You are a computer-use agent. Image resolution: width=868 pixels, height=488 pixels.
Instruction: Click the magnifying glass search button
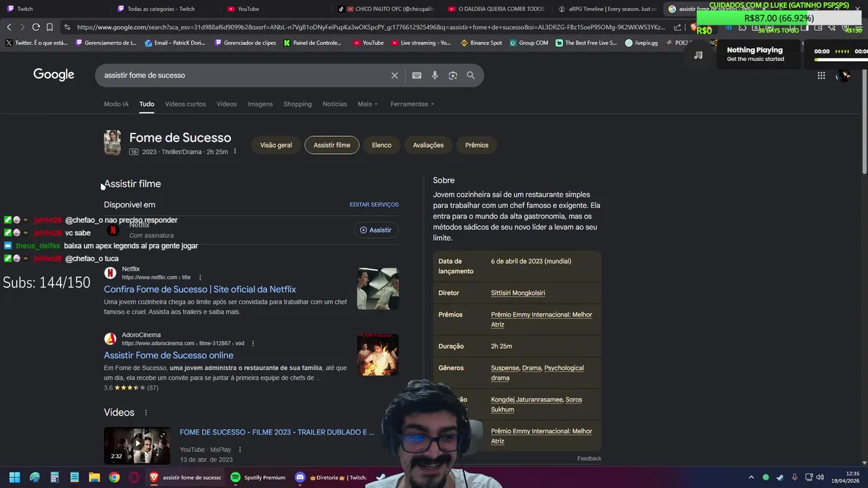(x=471, y=75)
